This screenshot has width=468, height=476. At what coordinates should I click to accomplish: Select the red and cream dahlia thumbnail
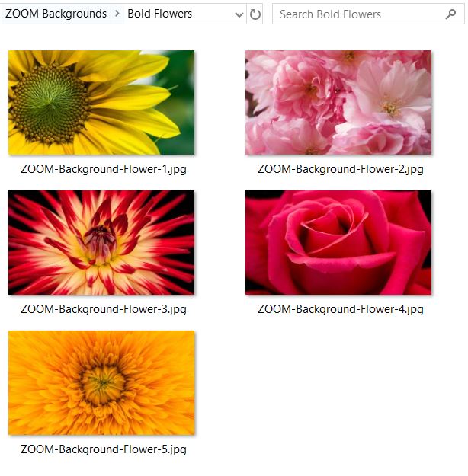tap(101, 242)
